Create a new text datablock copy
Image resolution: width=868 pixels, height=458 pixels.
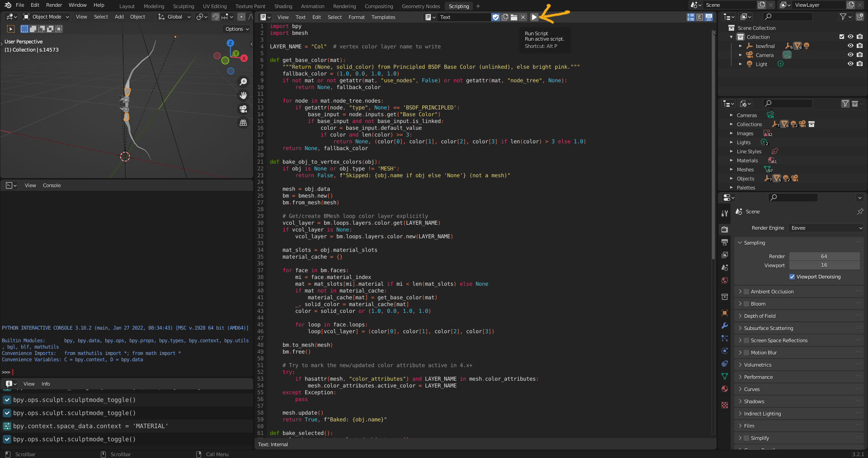pyautogui.click(x=505, y=17)
